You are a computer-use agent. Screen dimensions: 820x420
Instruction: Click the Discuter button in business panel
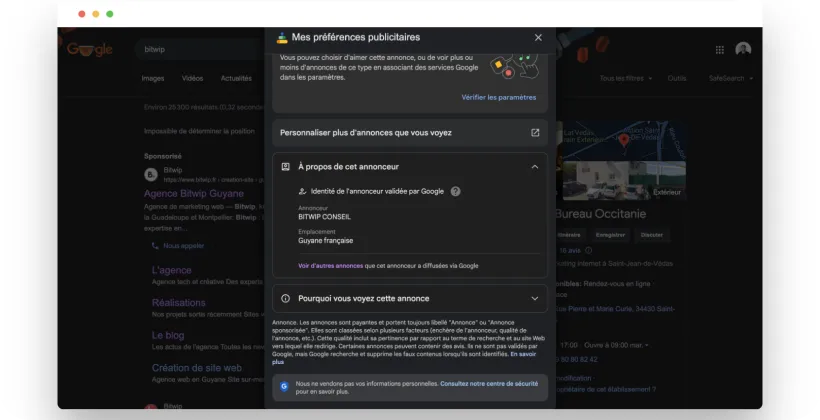[x=652, y=235]
